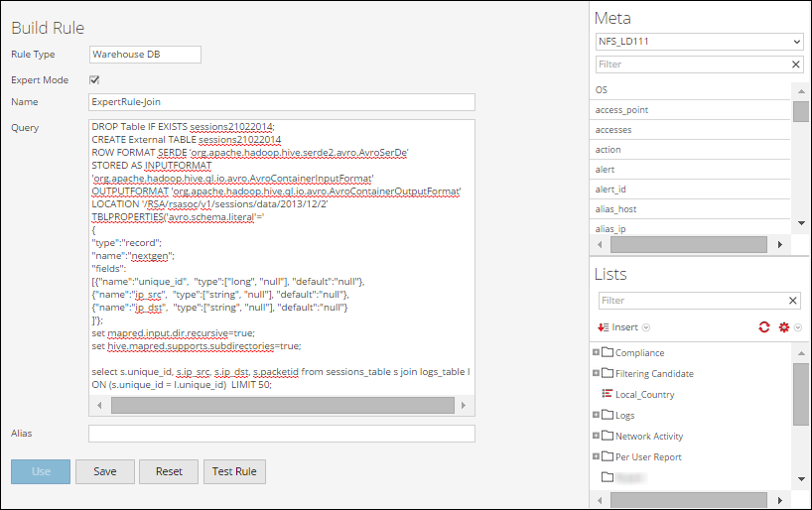
Task: Select alias_host in Meta list
Action: (x=619, y=209)
